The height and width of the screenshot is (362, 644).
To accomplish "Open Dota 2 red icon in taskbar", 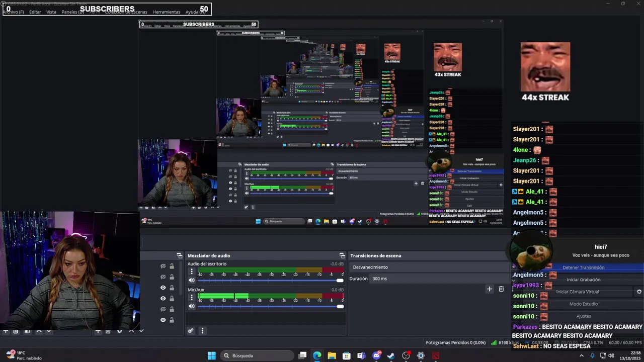I will 436,355.
